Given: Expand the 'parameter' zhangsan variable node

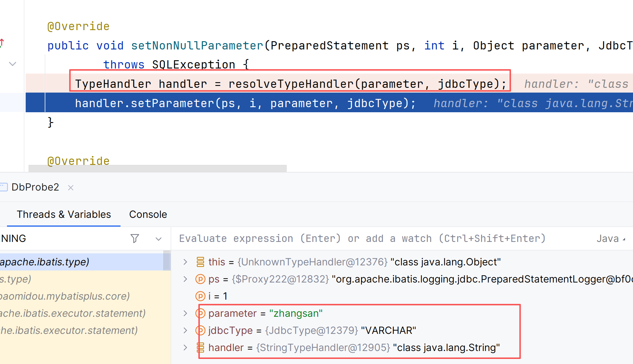Looking at the screenshot, I should (185, 313).
